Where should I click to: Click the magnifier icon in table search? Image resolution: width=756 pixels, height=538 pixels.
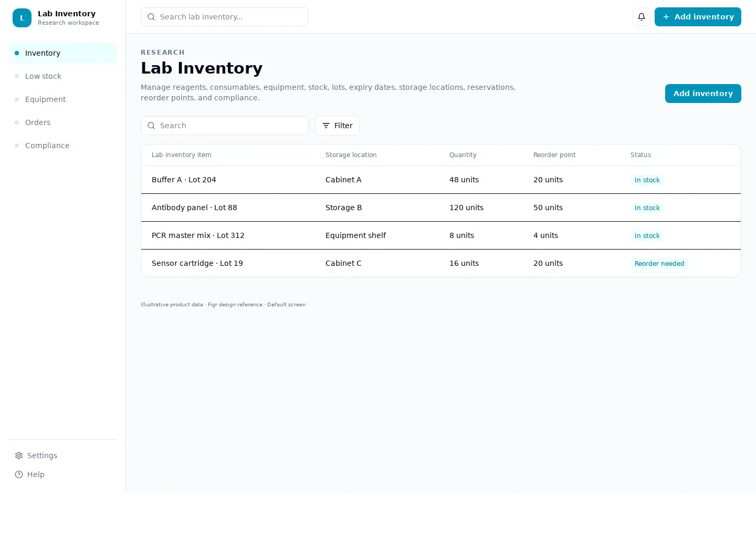[151, 126]
